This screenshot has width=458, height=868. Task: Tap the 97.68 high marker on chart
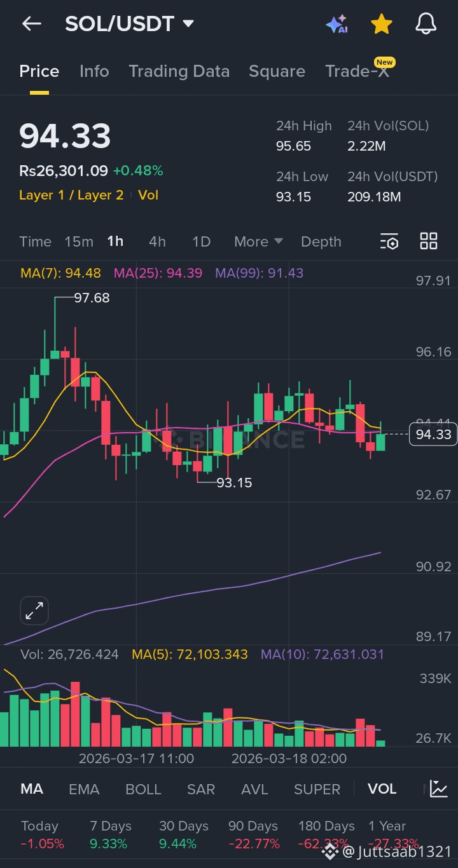coord(92,297)
